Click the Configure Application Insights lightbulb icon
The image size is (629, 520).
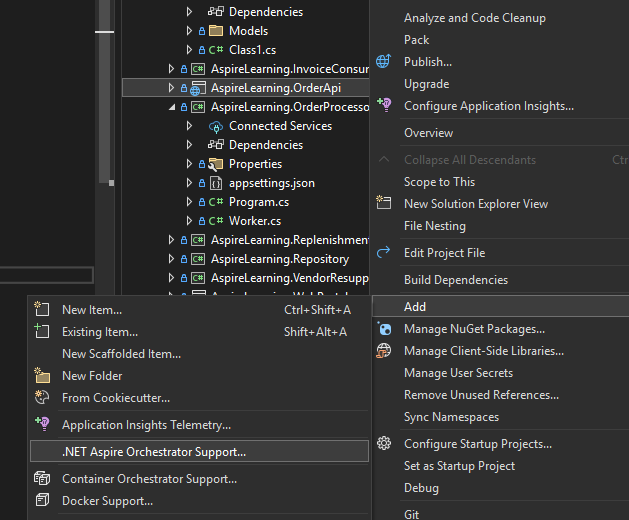(x=384, y=105)
